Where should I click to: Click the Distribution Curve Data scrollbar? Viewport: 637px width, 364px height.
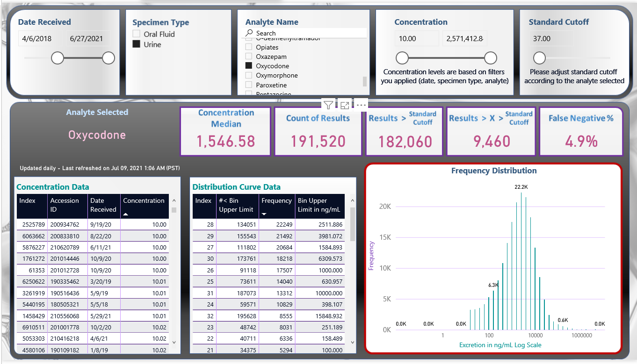pyautogui.click(x=353, y=224)
